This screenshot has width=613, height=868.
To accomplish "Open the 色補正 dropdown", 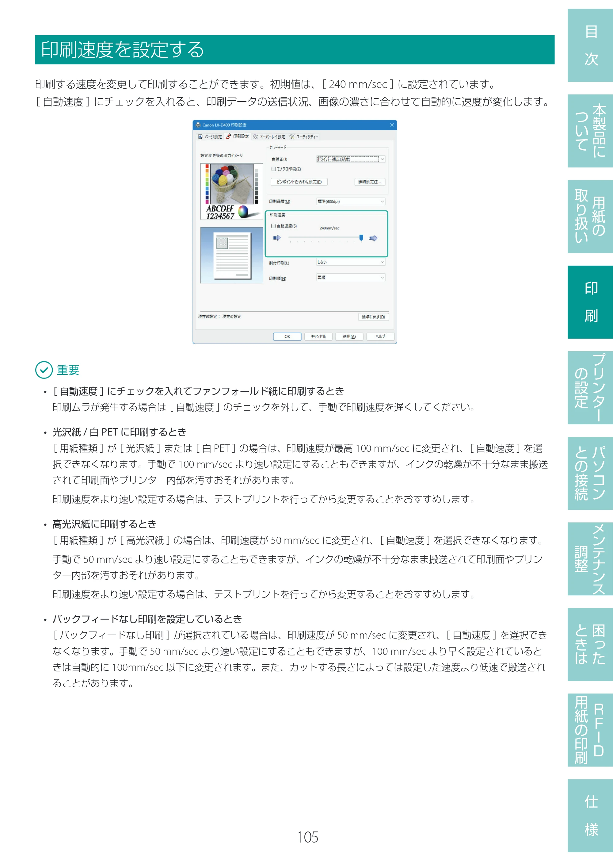I will coord(351,159).
